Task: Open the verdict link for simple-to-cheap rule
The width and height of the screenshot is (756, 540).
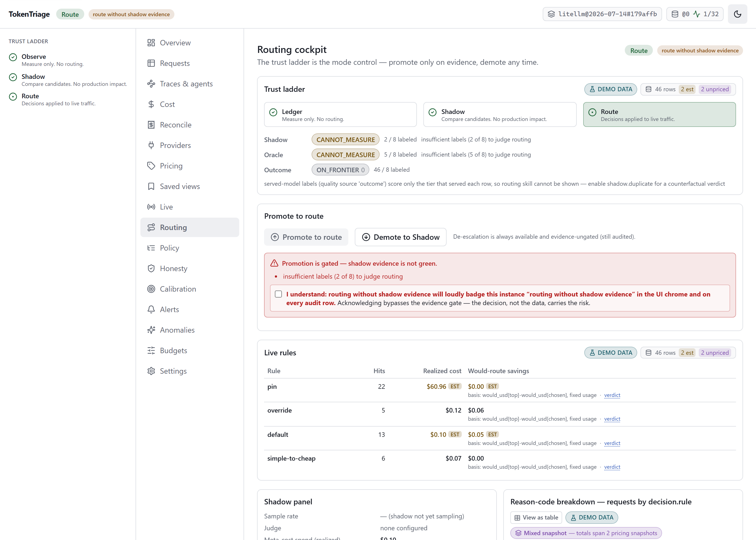Action: [612, 467]
